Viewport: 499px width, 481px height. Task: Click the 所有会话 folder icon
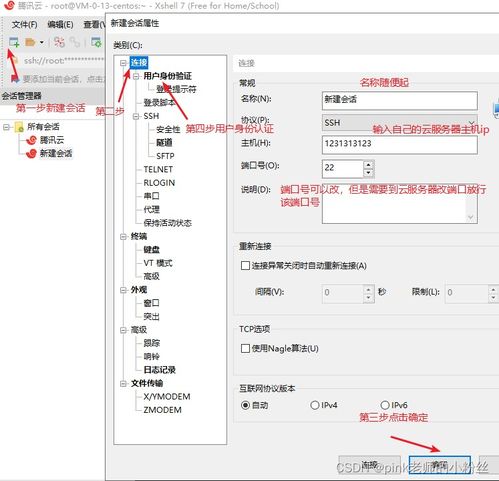[x=19, y=127]
